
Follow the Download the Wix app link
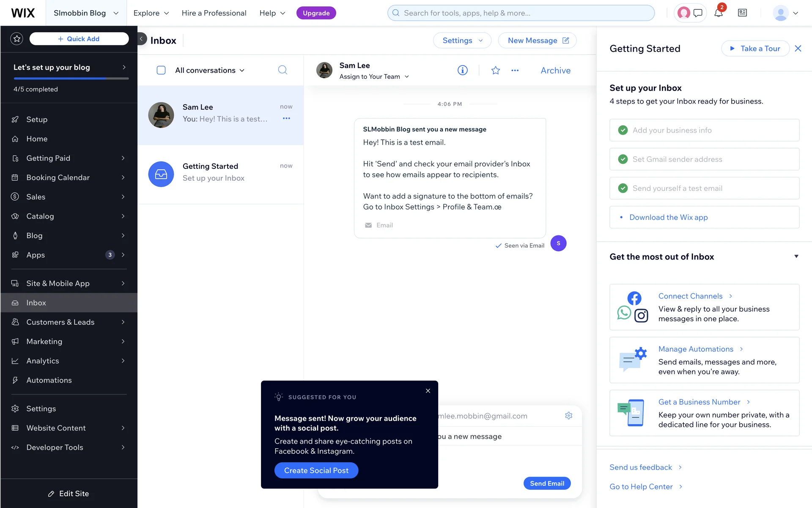[x=668, y=217]
